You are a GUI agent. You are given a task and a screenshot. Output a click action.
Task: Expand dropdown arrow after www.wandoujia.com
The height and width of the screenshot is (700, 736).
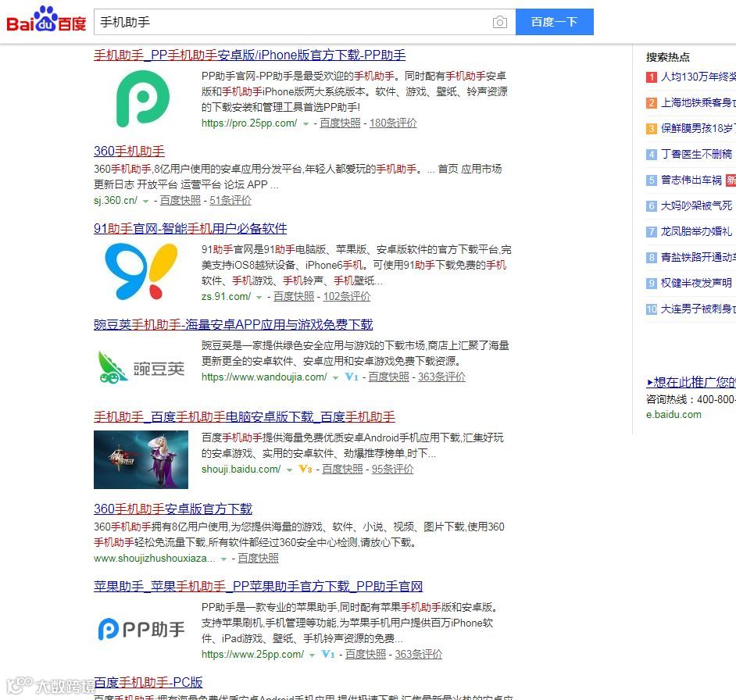coord(335,378)
